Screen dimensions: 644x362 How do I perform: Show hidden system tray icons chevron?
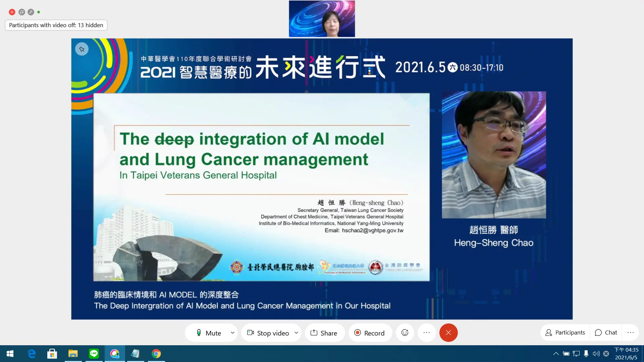(x=556, y=353)
